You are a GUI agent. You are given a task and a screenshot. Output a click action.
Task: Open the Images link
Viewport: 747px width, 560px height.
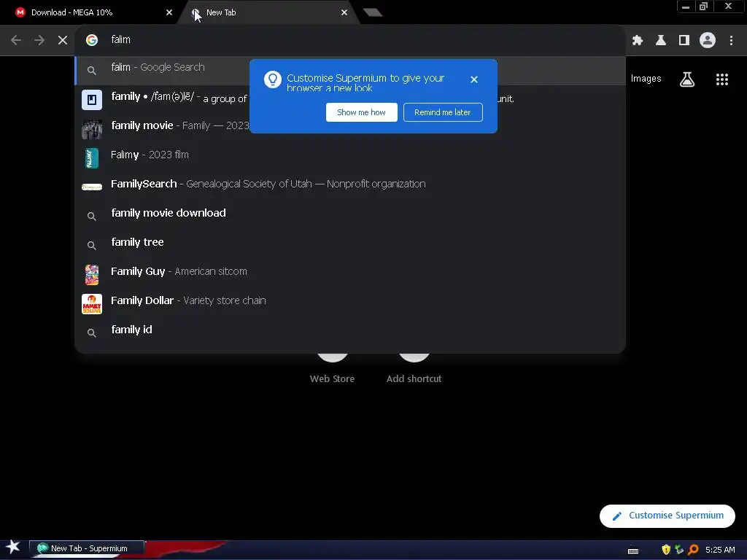pyautogui.click(x=646, y=79)
